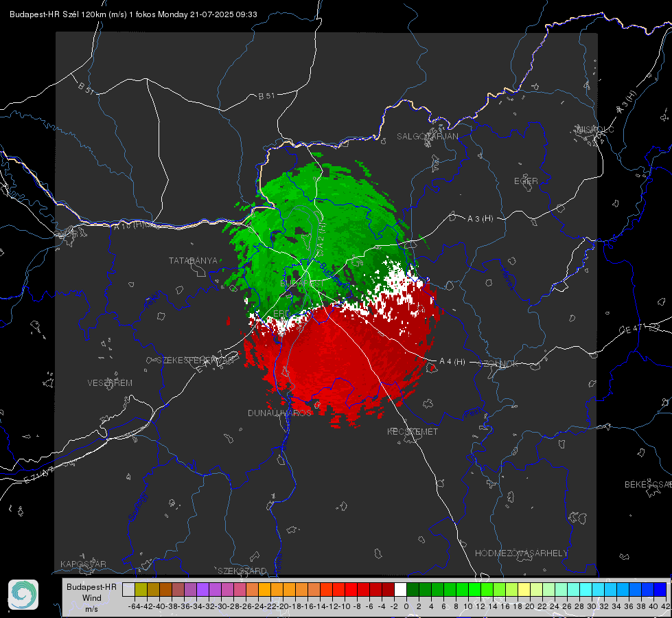The height and width of the screenshot is (618, 672).
Task: Click the KECSKEMÉT city label
Action: (413, 431)
